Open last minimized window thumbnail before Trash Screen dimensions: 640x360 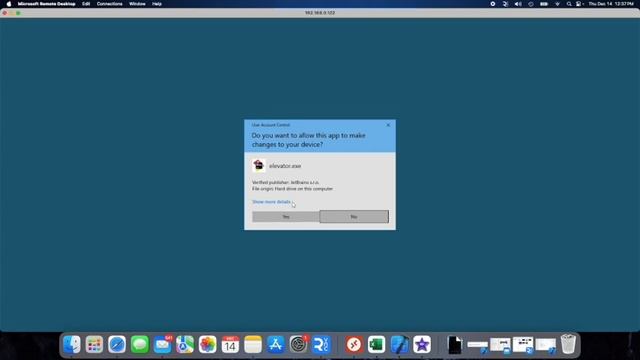[546, 345]
